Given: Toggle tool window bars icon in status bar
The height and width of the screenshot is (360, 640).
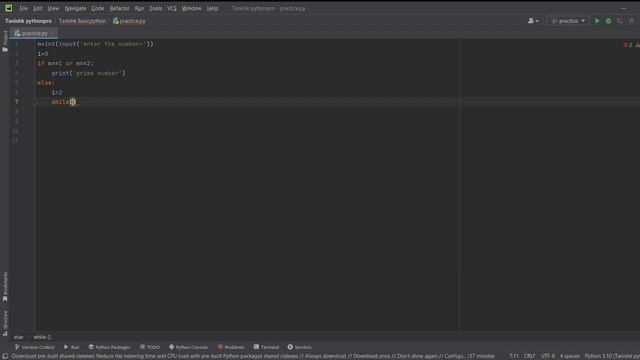Looking at the screenshot, I should tap(5, 356).
